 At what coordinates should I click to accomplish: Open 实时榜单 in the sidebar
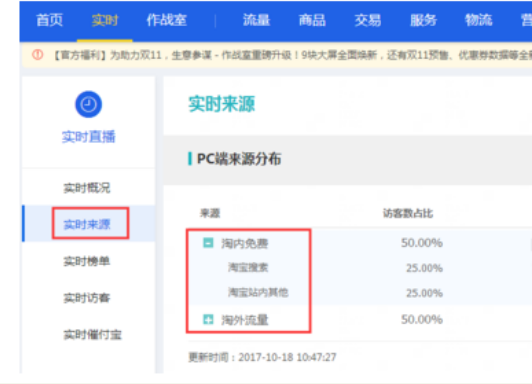tap(87, 261)
